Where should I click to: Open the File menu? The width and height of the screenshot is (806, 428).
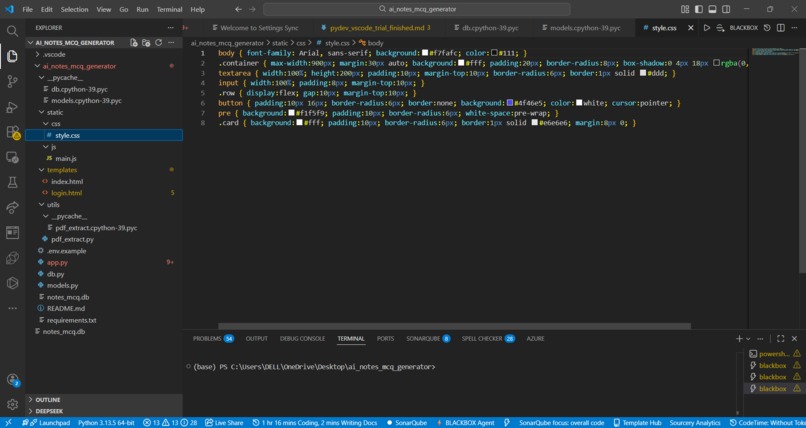pos(27,9)
